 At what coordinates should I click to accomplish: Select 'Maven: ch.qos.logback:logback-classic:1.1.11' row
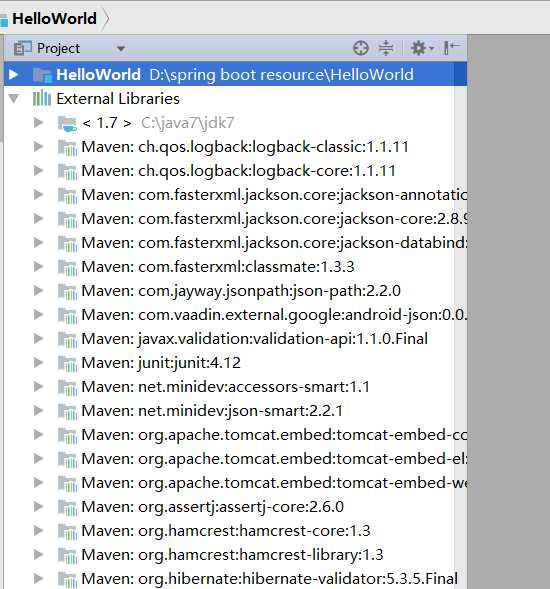click(236, 147)
